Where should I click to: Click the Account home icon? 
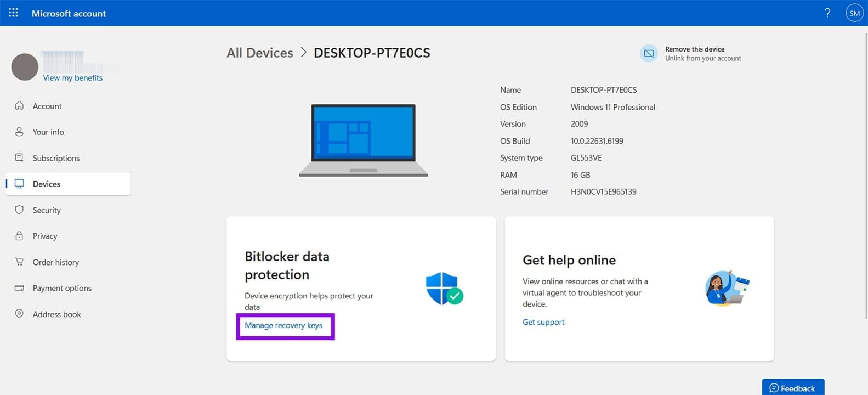[19, 105]
